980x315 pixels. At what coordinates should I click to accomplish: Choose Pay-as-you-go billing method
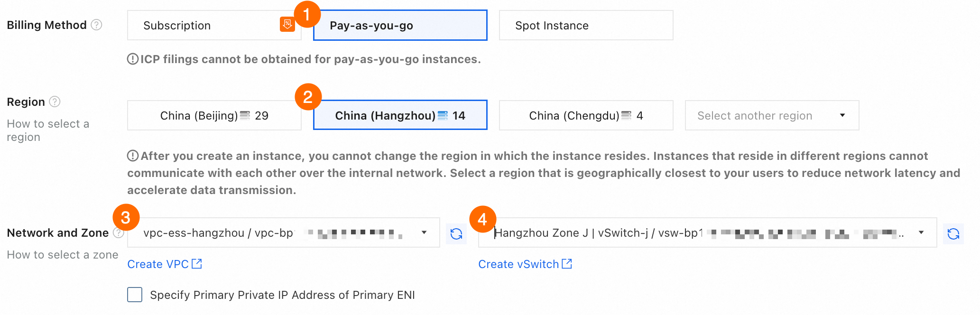[x=400, y=26]
